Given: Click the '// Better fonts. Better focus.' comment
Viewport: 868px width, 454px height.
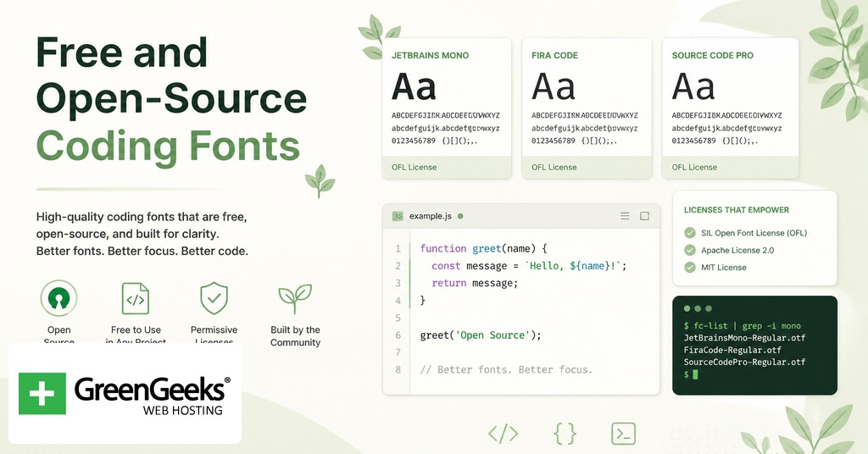Looking at the screenshot, I should pos(507,369).
